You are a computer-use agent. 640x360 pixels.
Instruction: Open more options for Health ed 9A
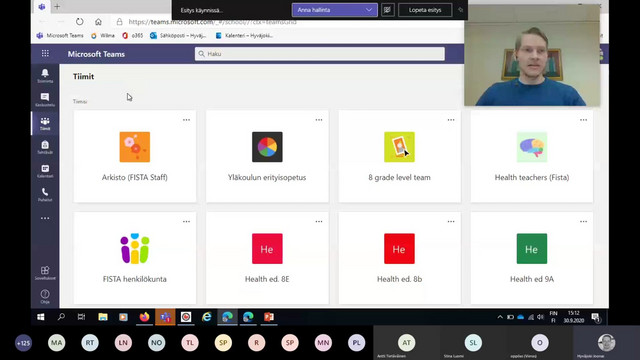(x=583, y=222)
